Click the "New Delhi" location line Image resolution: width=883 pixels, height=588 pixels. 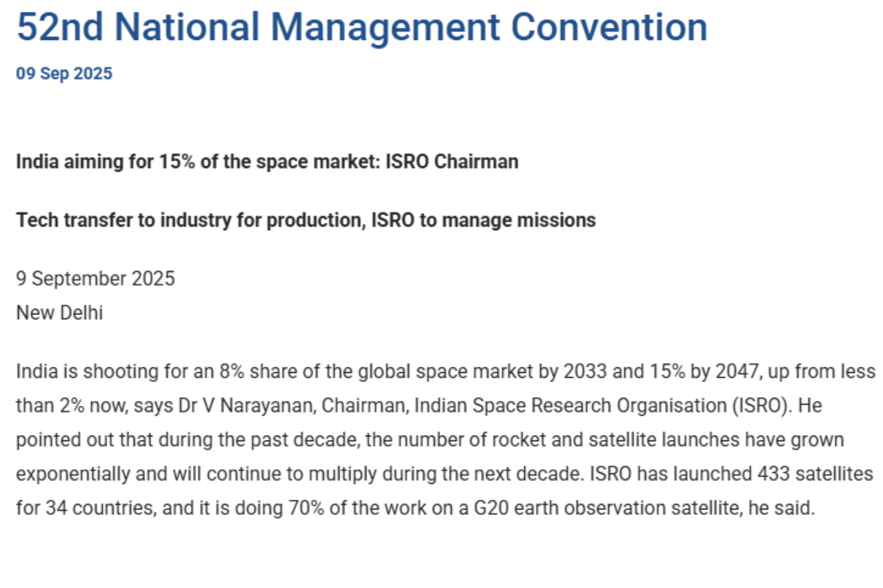(59, 313)
